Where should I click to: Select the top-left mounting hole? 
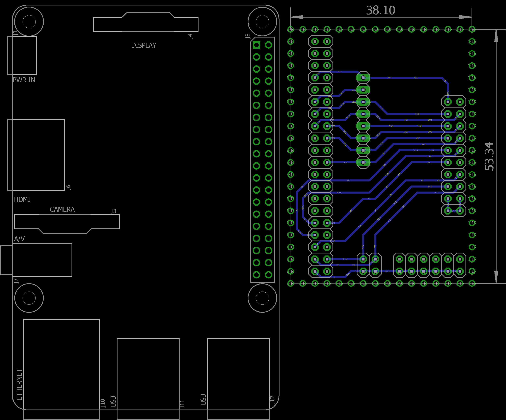click(x=29, y=22)
